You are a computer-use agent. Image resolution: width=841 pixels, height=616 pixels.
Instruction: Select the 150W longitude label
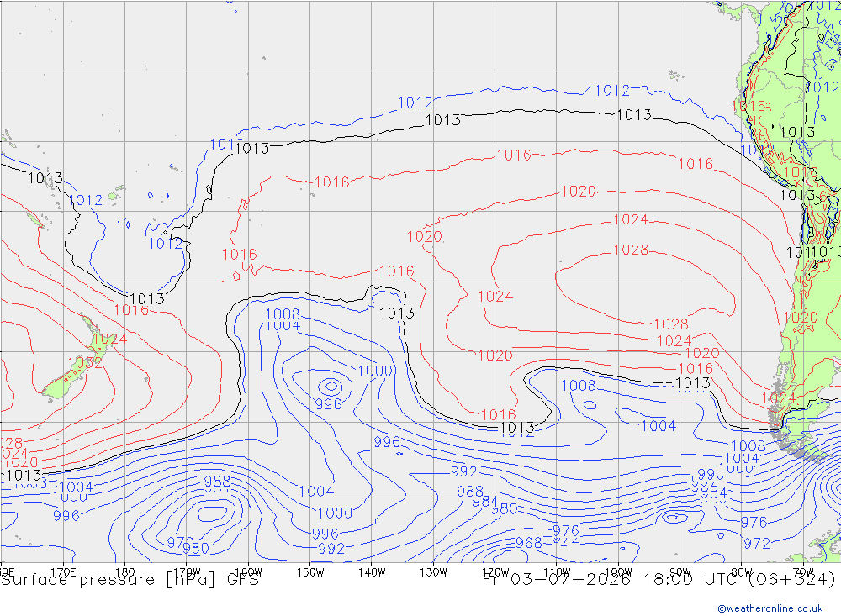[310, 572]
